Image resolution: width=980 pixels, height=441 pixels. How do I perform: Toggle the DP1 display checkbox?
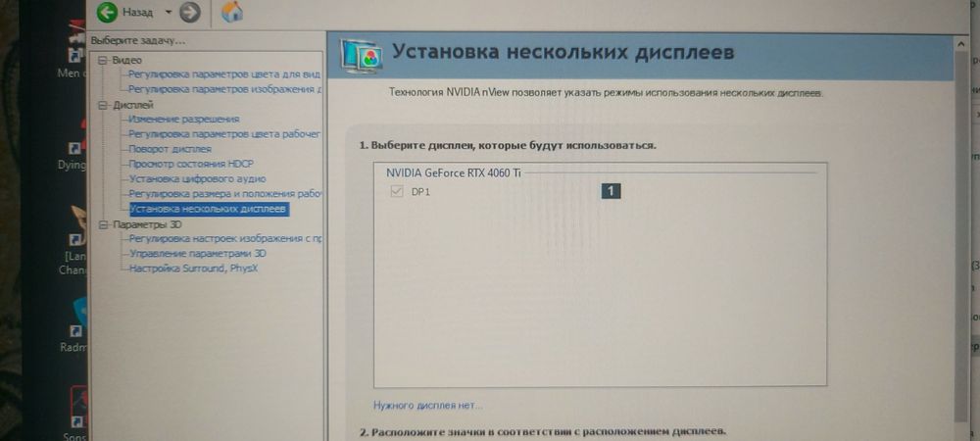(396, 192)
